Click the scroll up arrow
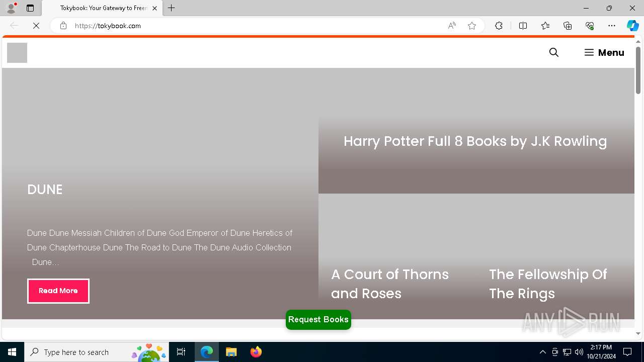 point(638,42)
